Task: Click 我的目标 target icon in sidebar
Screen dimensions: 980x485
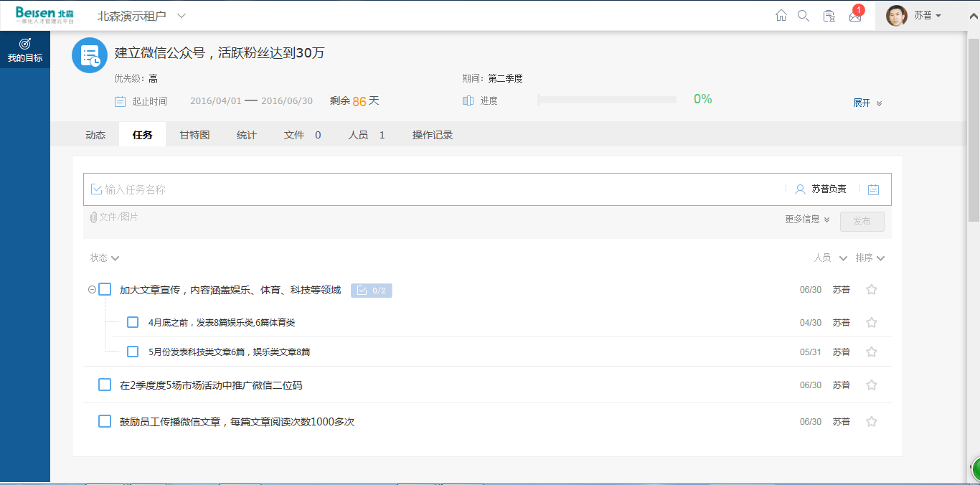Action: click(25, 44)
